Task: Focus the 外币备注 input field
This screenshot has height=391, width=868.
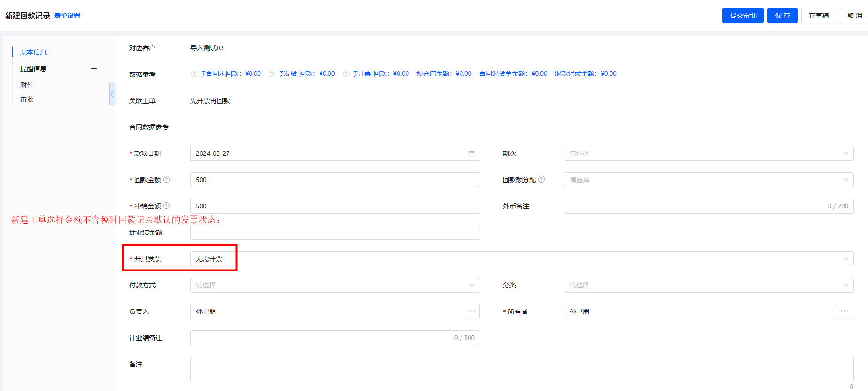Action: click(x=709, y=206)
